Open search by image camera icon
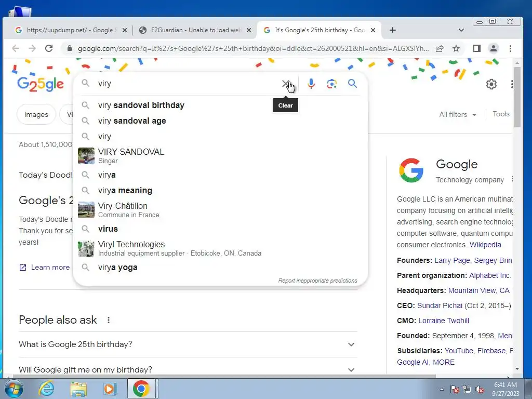The width and height of the screenshot is (532, 399). click(x=332, y=84)
